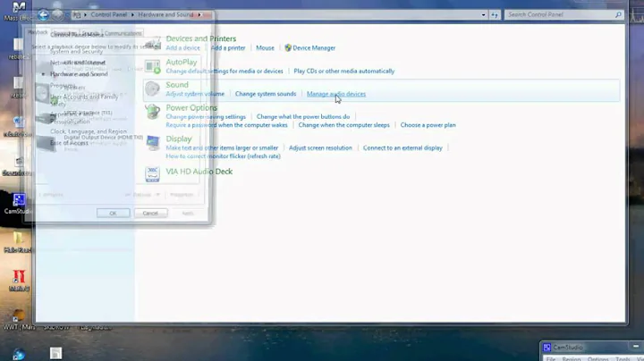Click How to correct monitor flicker link
This screenshot has width=644, height=361.
tap(223, 156)
